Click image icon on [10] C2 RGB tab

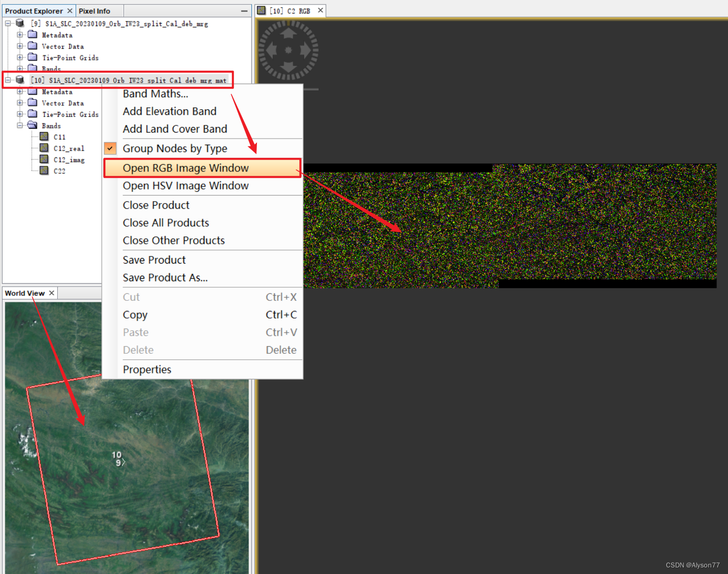point(261,11)
